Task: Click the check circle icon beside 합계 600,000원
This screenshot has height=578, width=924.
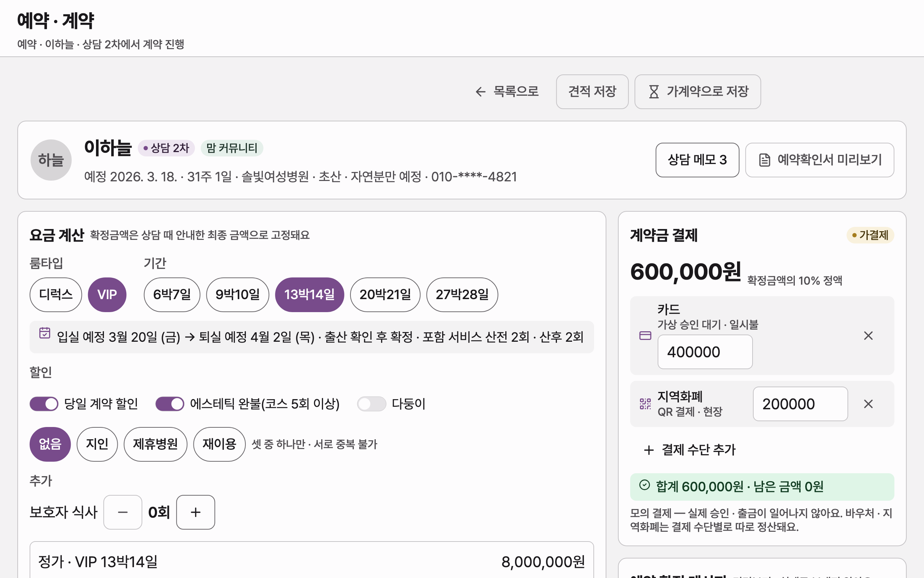Action: tap(645, 485)
